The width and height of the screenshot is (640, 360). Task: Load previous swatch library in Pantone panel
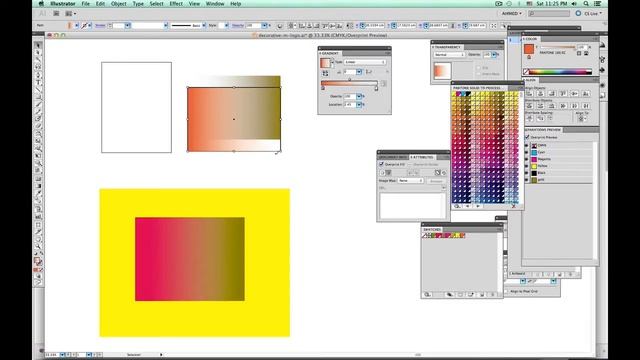point(468,207)
